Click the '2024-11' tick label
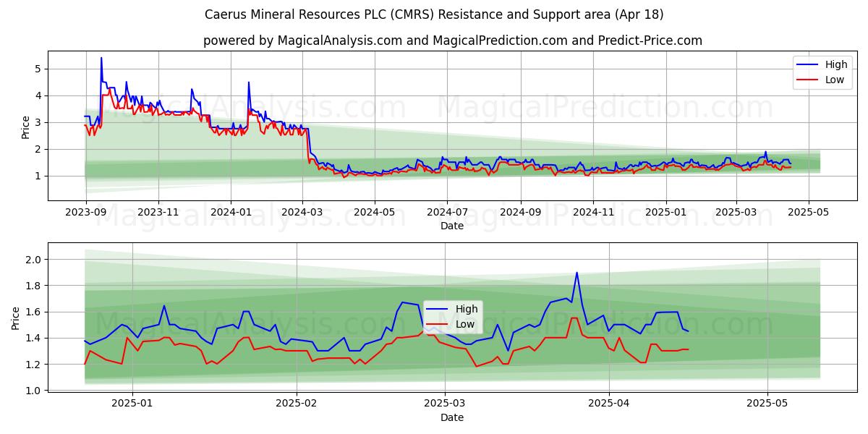868x434 pixels. click(593, 213)
